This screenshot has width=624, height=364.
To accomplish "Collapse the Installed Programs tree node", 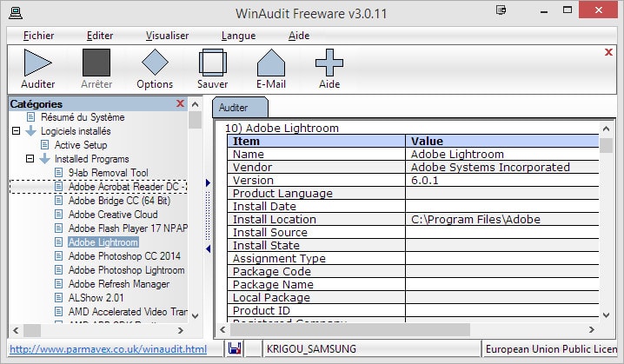I will 30,159.
